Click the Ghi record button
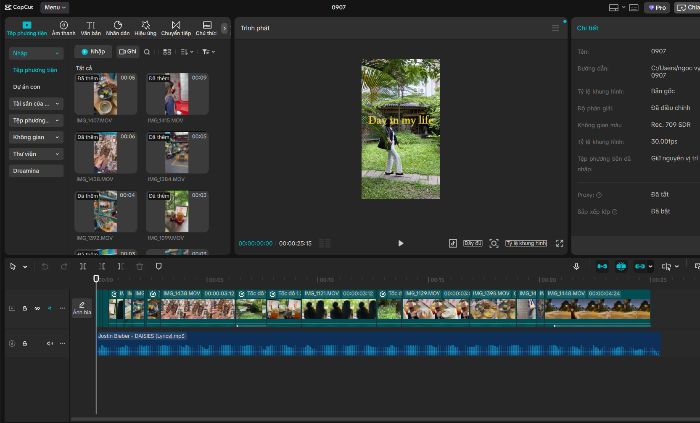This screenshot has height=423, width=700. point(128,52)
